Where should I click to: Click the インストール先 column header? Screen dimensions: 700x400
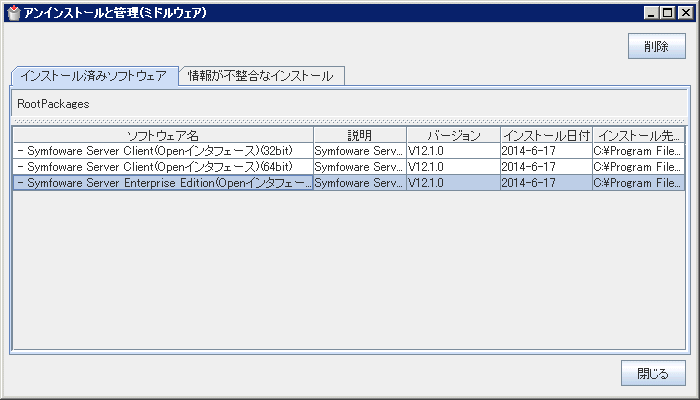[x=638, y=135]
